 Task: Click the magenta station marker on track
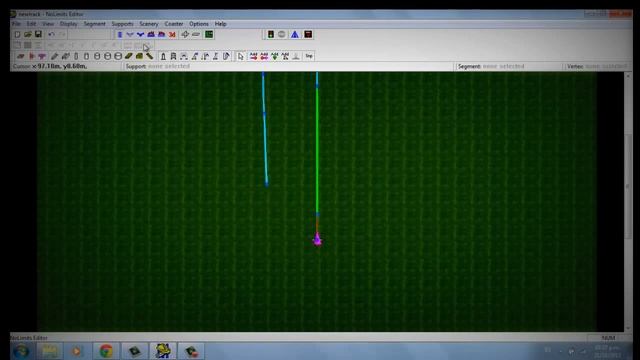[317, 240]
